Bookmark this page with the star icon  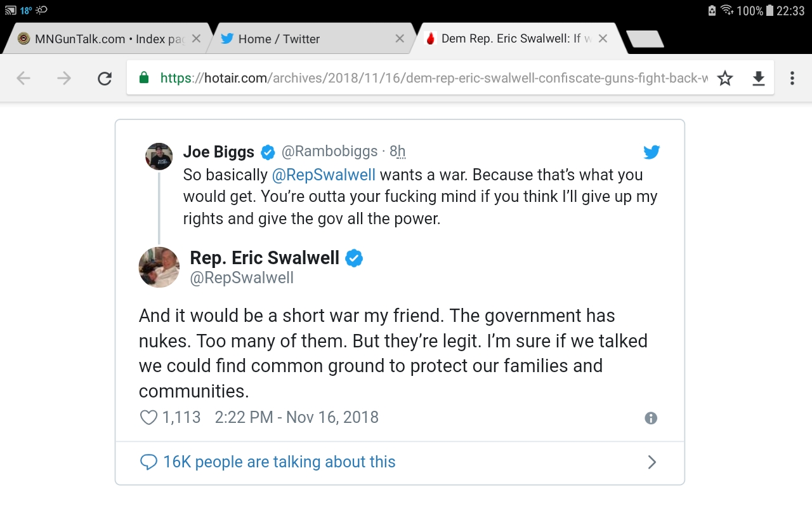click(x=725, y=78)
